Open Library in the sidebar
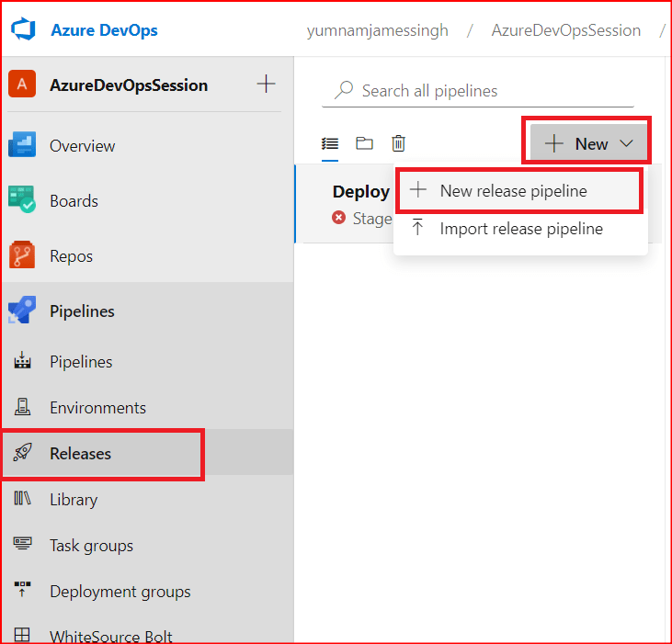 click(x=74, y=500)
